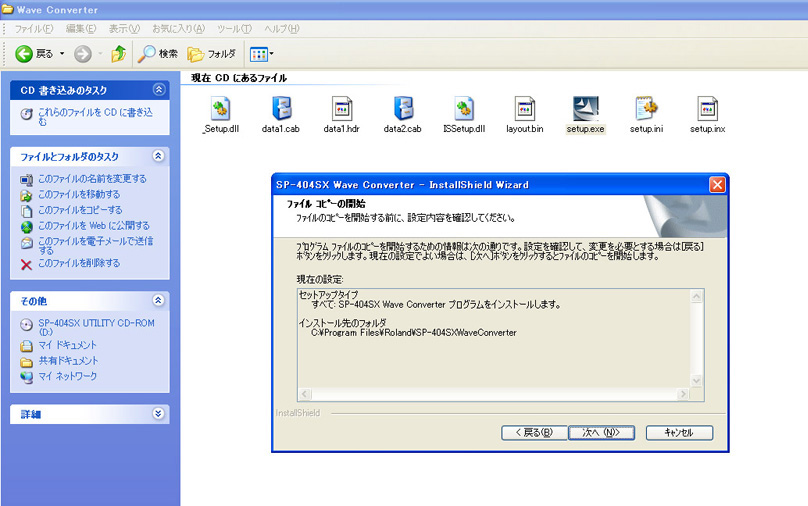Toggle the Folders (フォルダ) pane button

coord(211,54)
